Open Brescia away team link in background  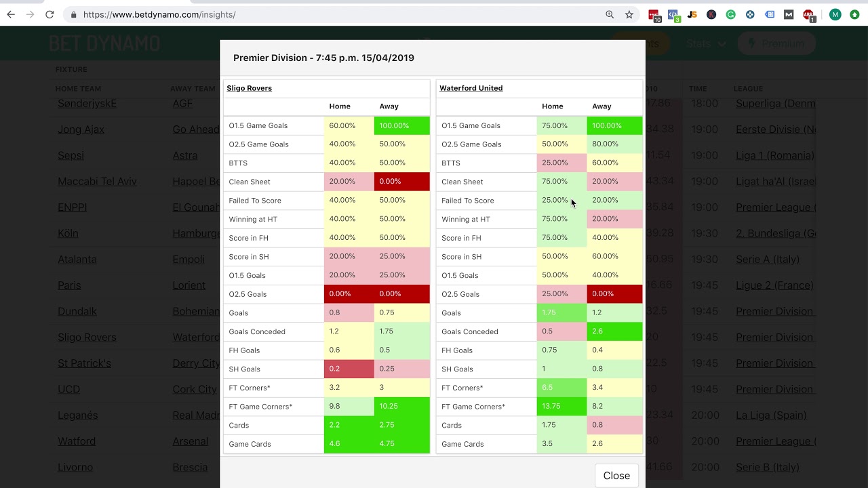point(190,467)
